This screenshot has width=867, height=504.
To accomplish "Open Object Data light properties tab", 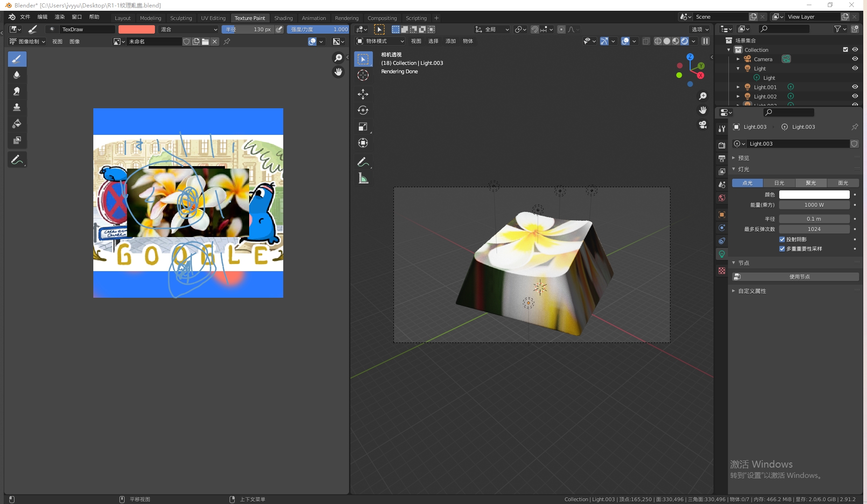I will pos(722,254).
